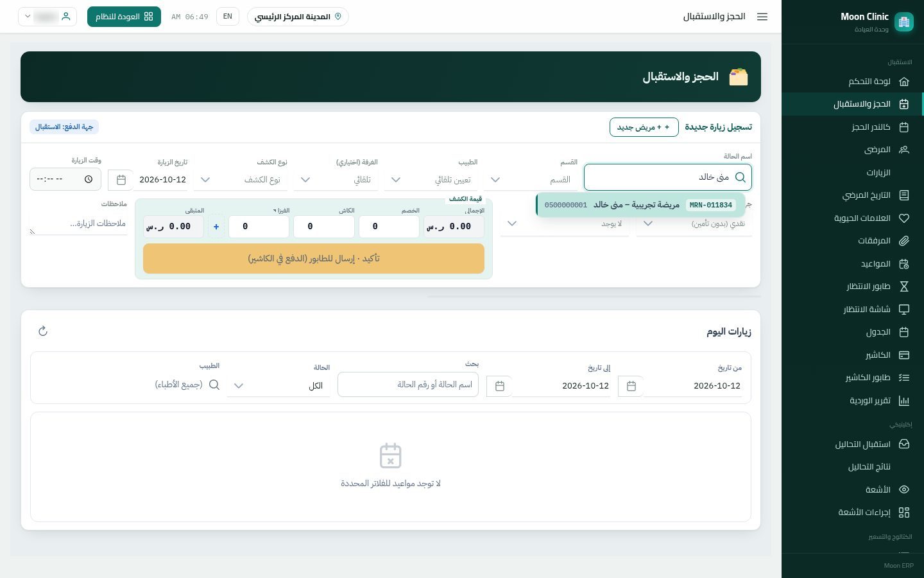Select suggestion مريضة تجريبية – منى خالد

point(640,205)
